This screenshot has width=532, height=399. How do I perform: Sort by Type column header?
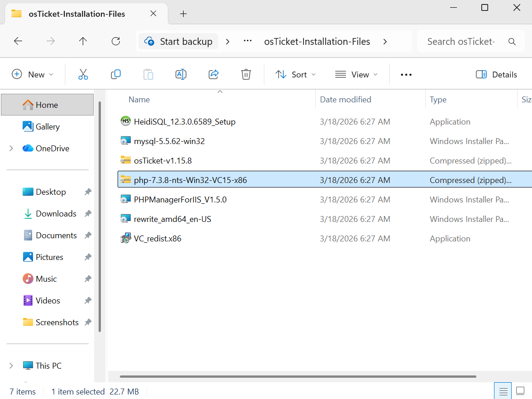438,100
